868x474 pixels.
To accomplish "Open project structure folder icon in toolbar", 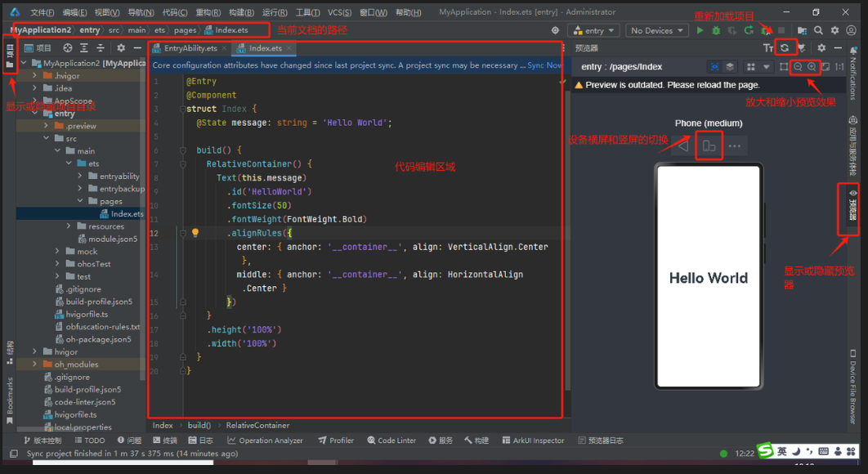I will pyautogui.click(x=802, y=30).
